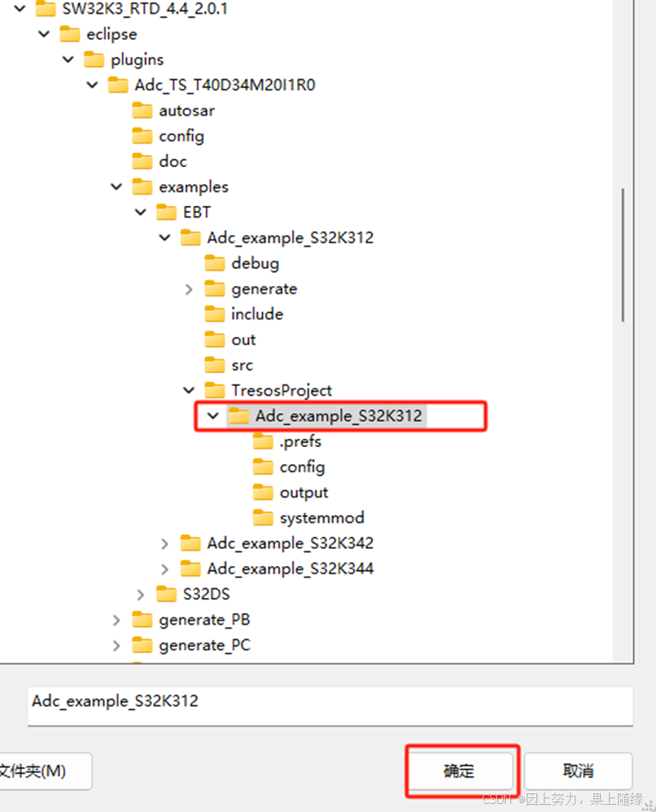The image size is (656, 812).
Task: Select the Adc_TS_T40D34M20I1R0 tree label
Action: coord(225,85)
